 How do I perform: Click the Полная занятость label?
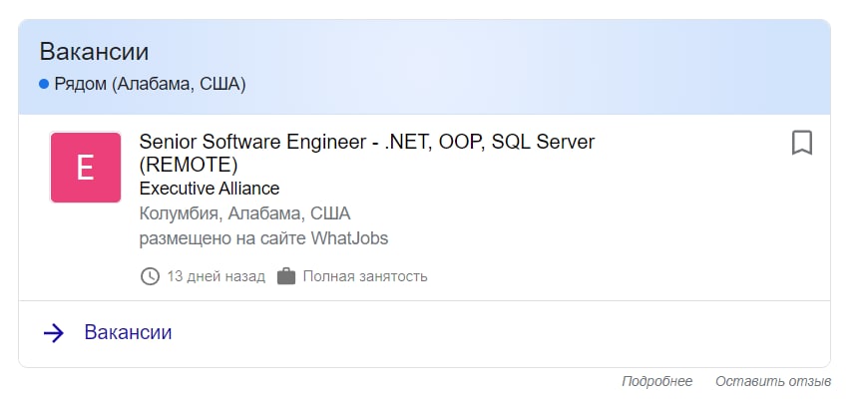pos(365,276)
